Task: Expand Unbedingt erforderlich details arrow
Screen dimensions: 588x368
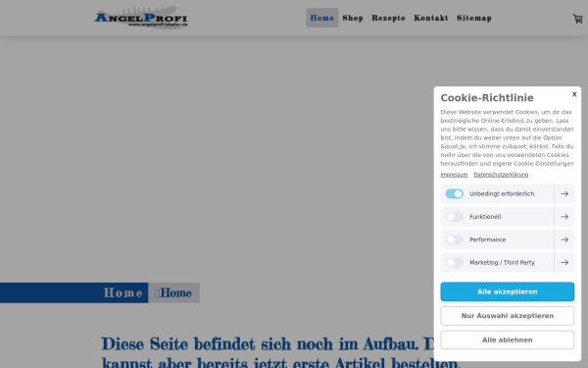Action: click(564, 193)
